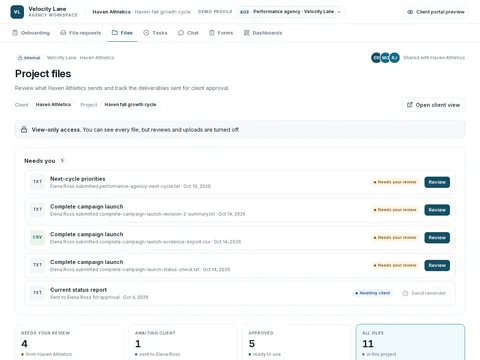Filter by Needs Your Review card
The image size is (480, 360).
click(x=69, y=342)
